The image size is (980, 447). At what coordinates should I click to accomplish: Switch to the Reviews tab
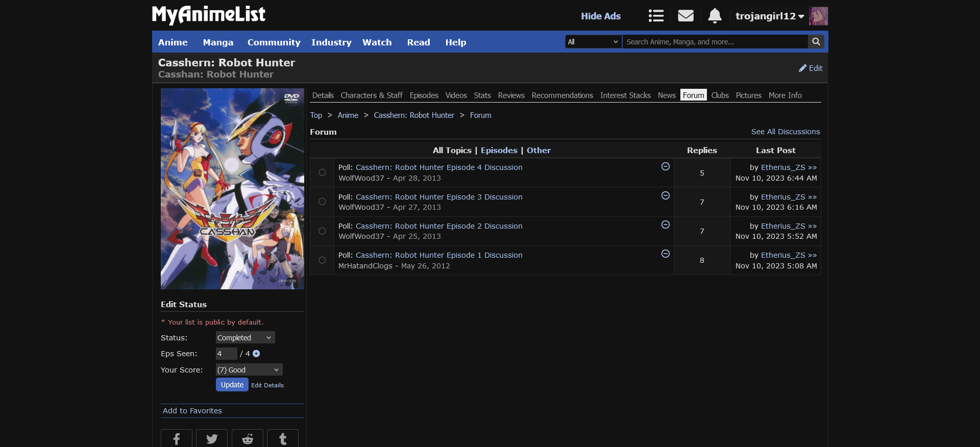click(511, 95)
